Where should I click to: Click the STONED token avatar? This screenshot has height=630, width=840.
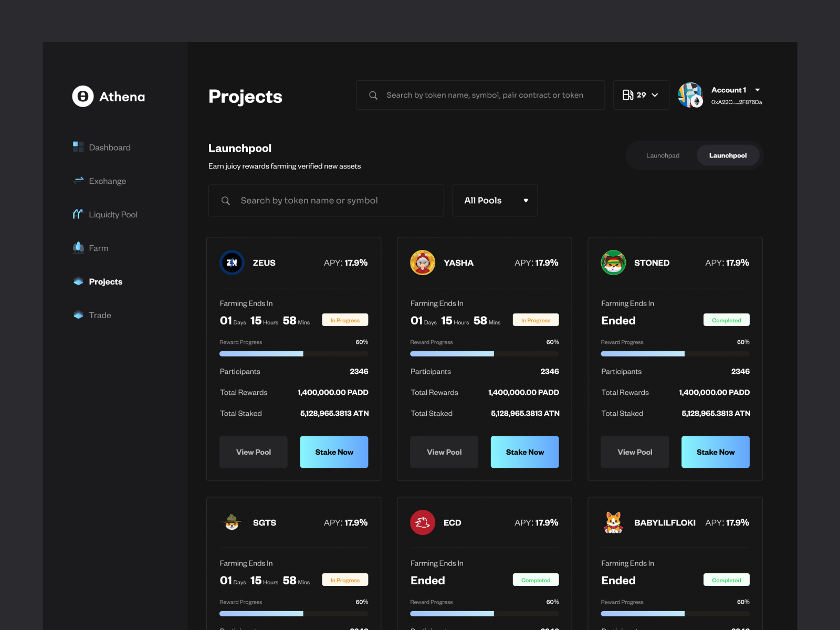[613, 262]
